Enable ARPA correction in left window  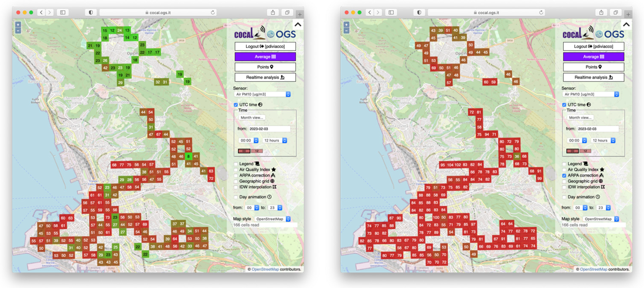click(x=236, y=176)
